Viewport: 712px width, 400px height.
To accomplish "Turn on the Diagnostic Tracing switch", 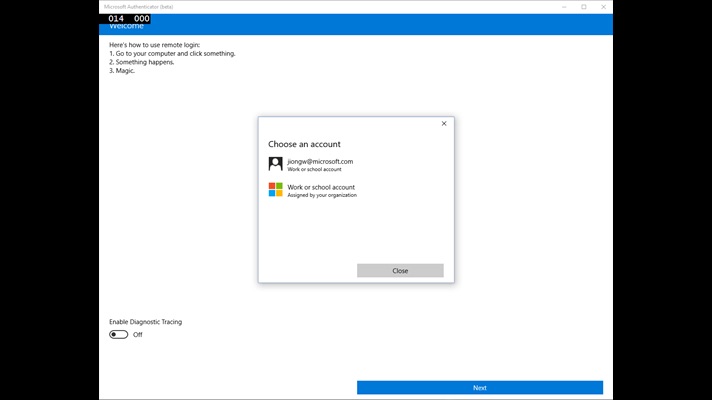I will tap(119, 335).
